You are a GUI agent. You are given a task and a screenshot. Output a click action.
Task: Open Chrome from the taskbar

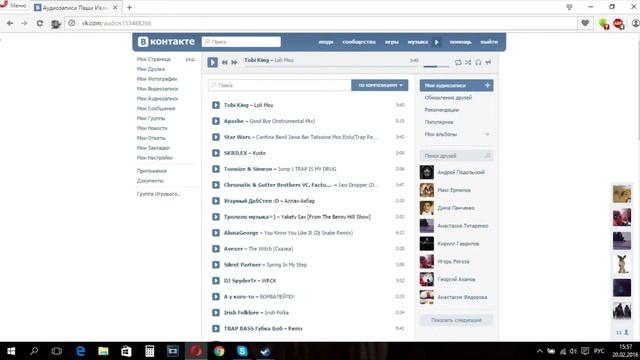[x=219, y=351]
